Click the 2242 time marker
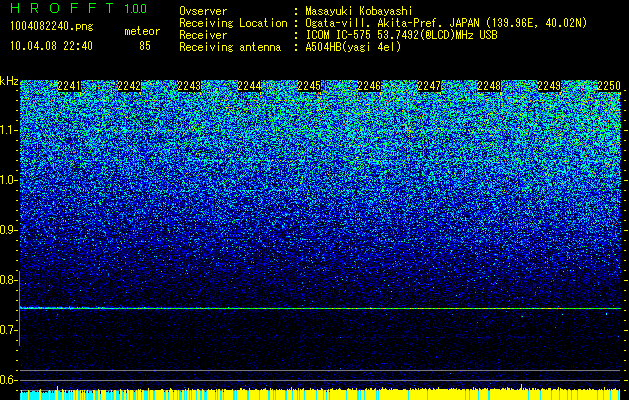Viewport: 629px width, 400px height. click(x=129, y=86)
